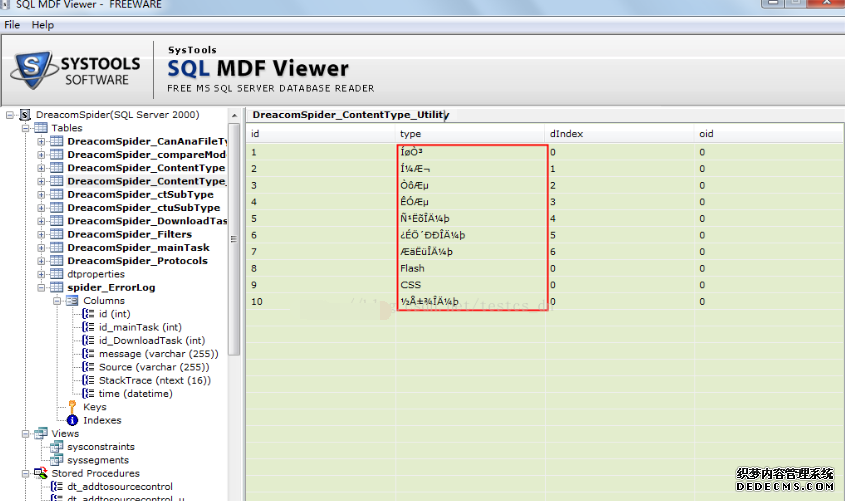Click procedure icon for dt_addtosourcecontrol
The image size is (845, 501).
[57, 486]
